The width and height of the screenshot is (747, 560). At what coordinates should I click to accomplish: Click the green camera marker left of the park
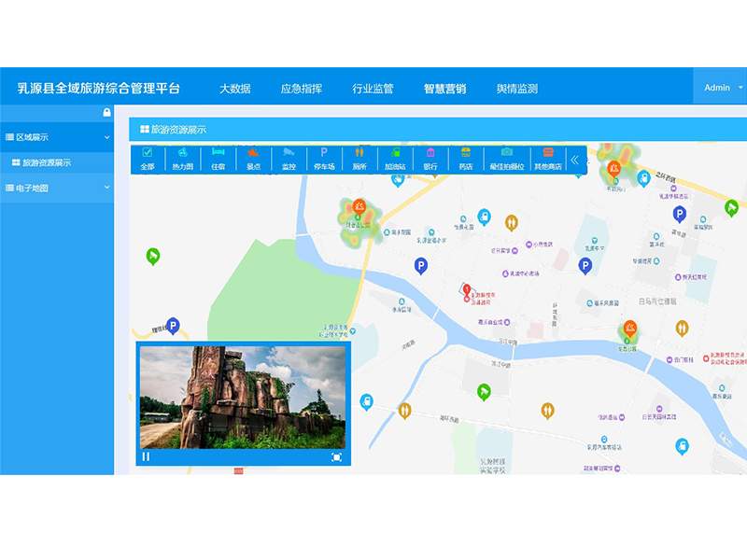click(x=153, y=257)
